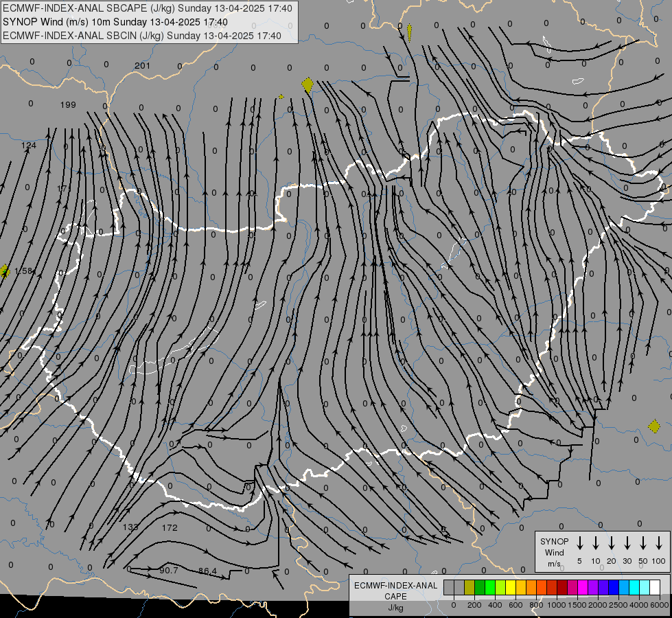Click the '400' tick label on CAPE scale
The image size is (672, 618).
pos(495,605)
